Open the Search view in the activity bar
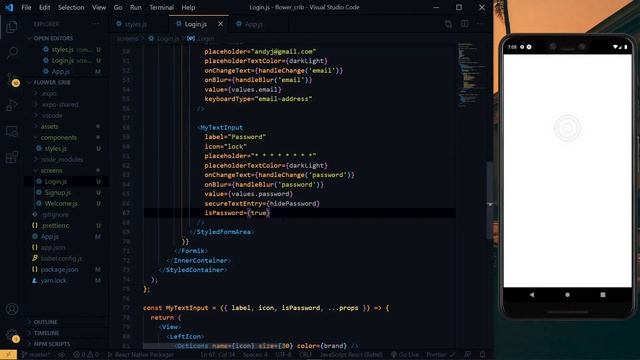 (12, 52)
